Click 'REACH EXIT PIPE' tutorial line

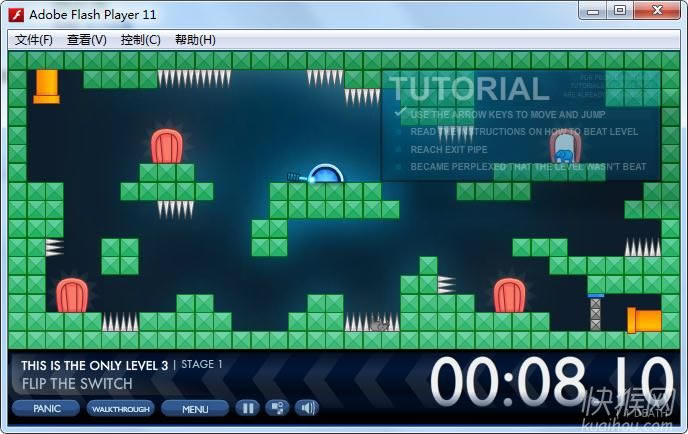pos(448,150)
